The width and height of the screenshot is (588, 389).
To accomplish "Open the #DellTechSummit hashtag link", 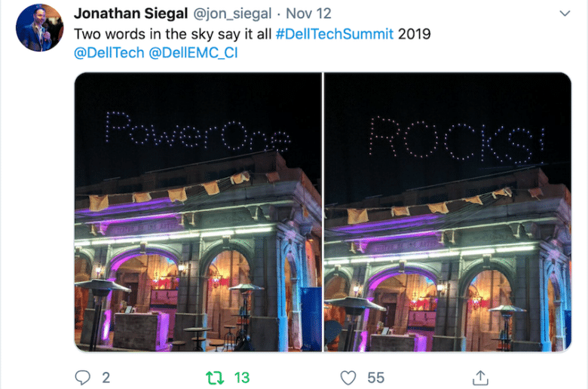I will tap(335, 34).
